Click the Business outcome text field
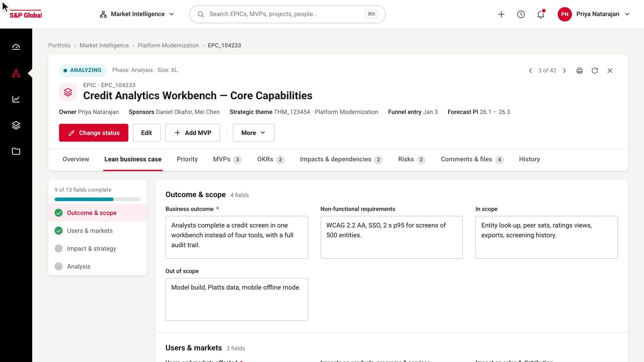This screenshot has height=362, width=644. click(237, 237)
